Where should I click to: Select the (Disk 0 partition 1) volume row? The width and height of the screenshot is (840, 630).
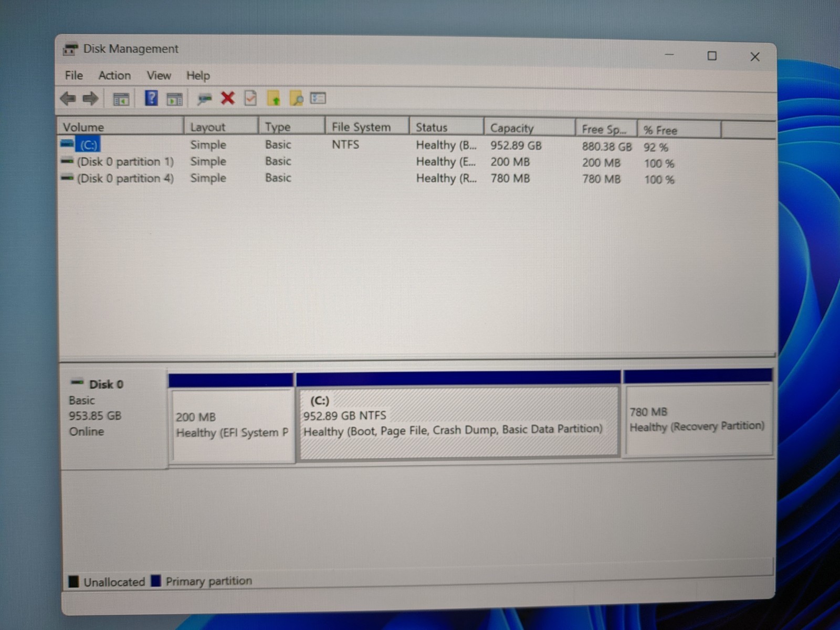(x=125, y=162)
